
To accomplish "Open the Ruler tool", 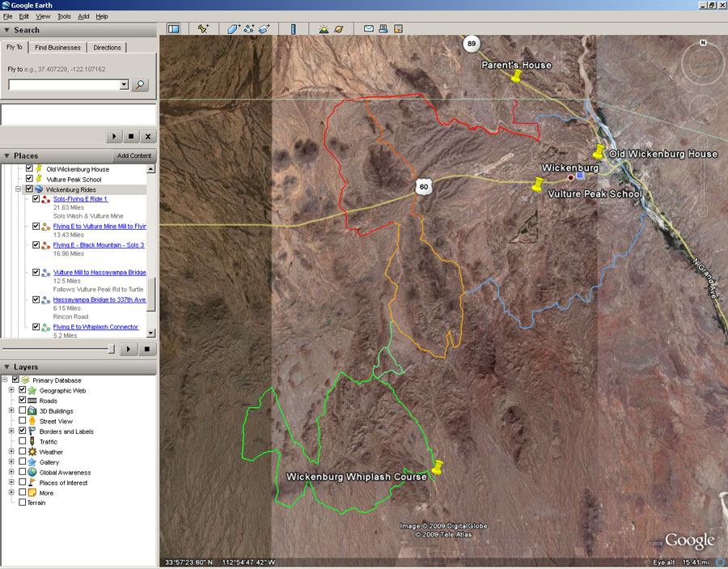I will point(293,29).
